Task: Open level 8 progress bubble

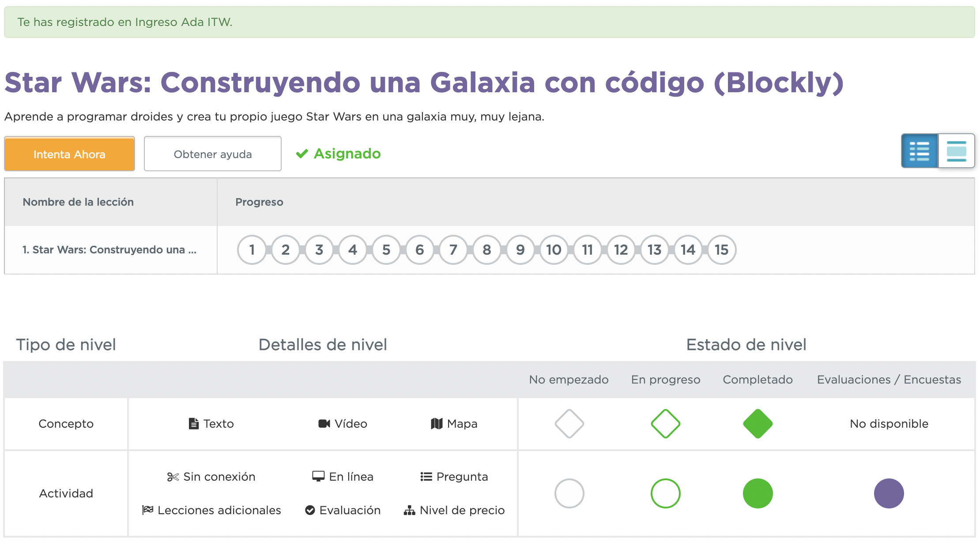Action: (x=487, y=250)
